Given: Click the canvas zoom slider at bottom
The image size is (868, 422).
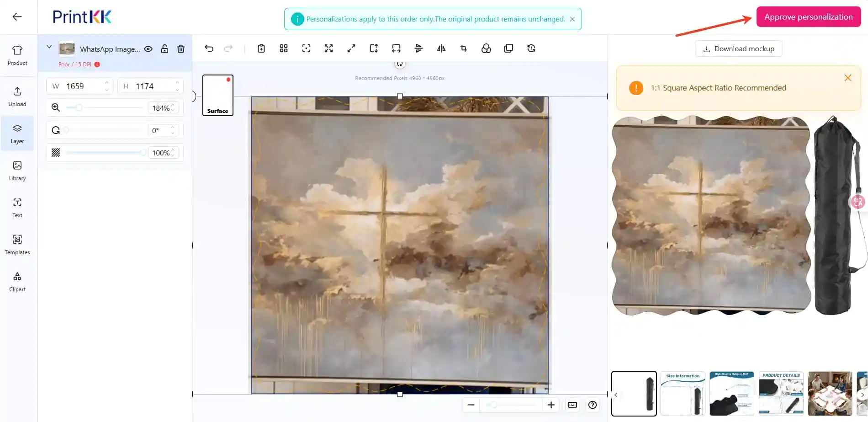Looking at the screenshot, I should (x=511, y=405).
